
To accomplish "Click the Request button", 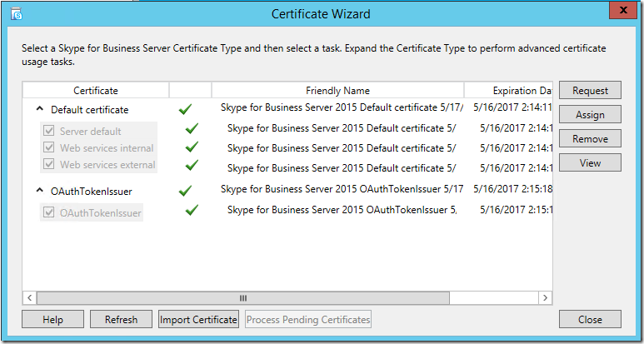I will tap(590, 91).
